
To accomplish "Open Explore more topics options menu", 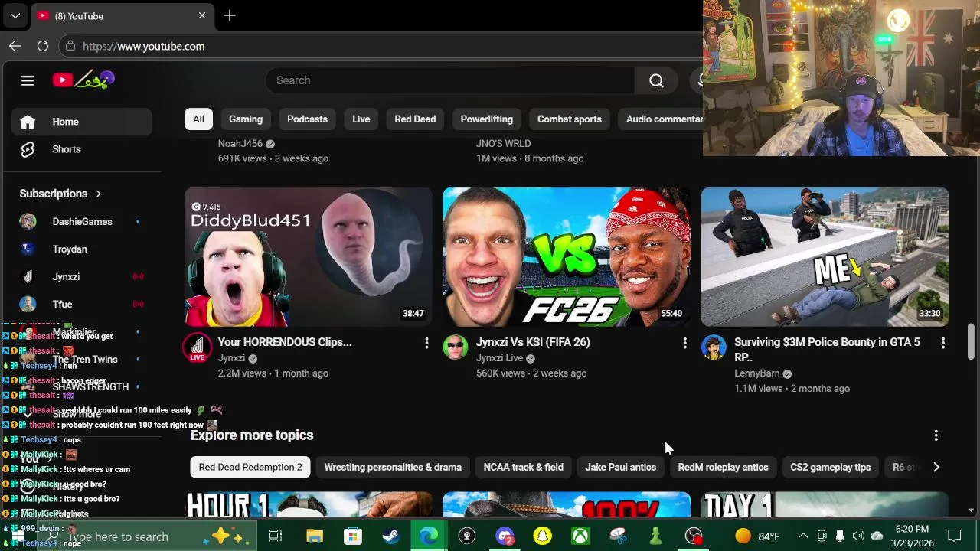I will click(x=936, y=435).
